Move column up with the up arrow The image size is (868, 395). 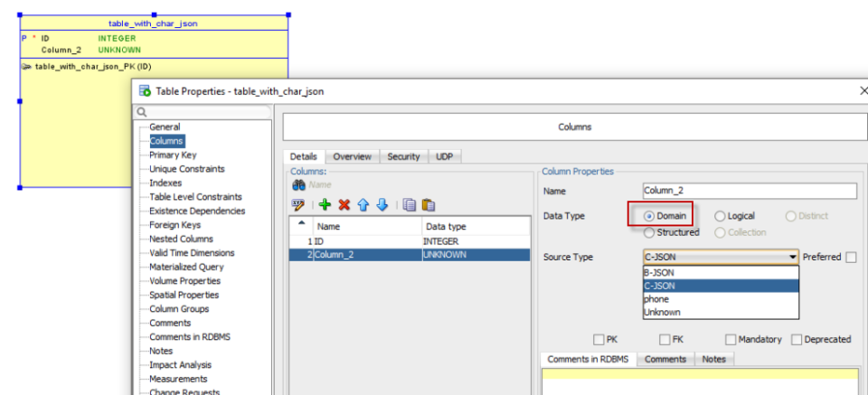tap(363, 205)
